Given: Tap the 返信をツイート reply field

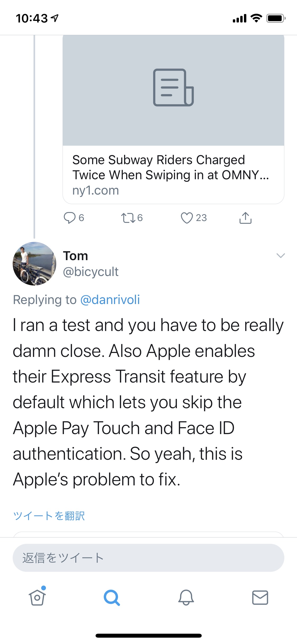Looking at the screenshot, I should point(148,558).
